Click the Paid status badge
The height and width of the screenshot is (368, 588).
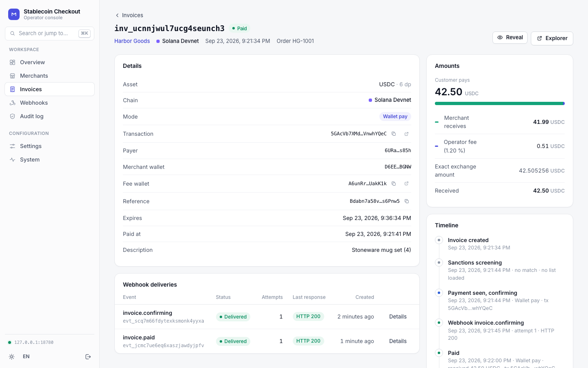pos(239,29)
